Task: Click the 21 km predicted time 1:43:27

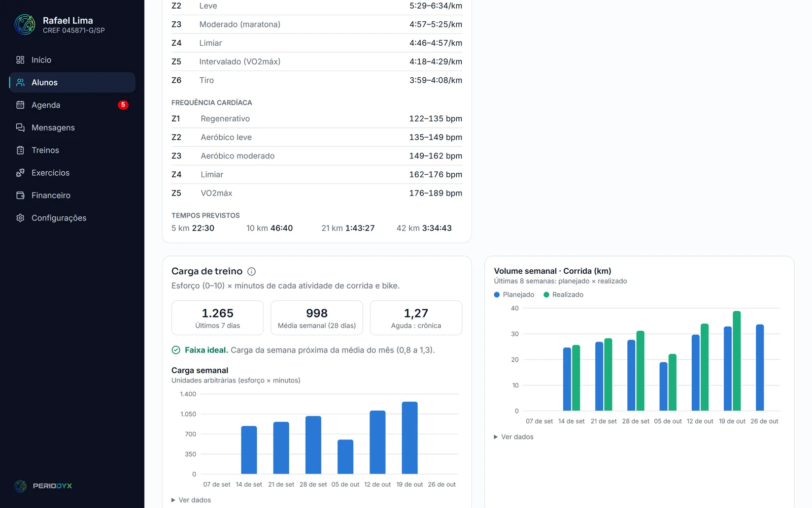Action: 360,228
